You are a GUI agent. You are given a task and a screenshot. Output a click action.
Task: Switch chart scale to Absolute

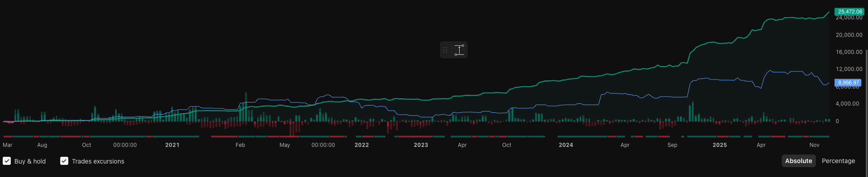798,161
